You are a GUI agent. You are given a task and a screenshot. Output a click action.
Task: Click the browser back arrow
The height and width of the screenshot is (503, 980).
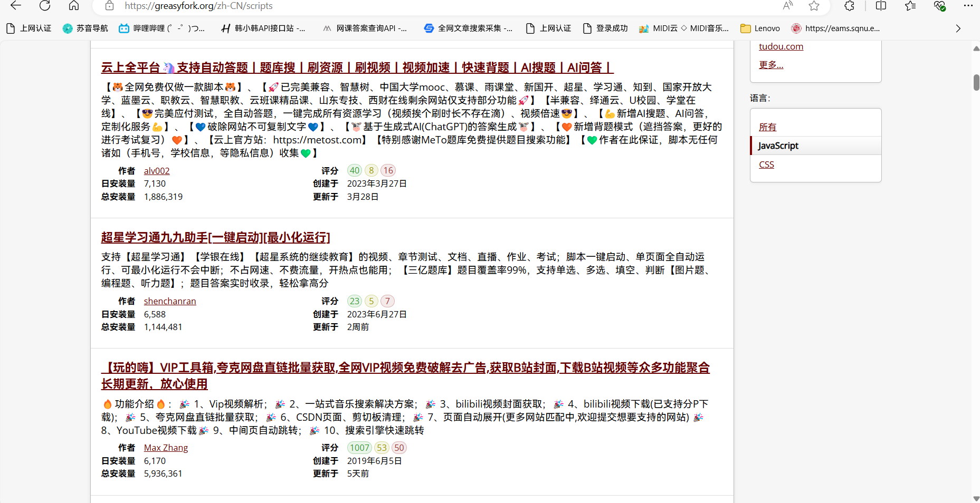[16, 6]
